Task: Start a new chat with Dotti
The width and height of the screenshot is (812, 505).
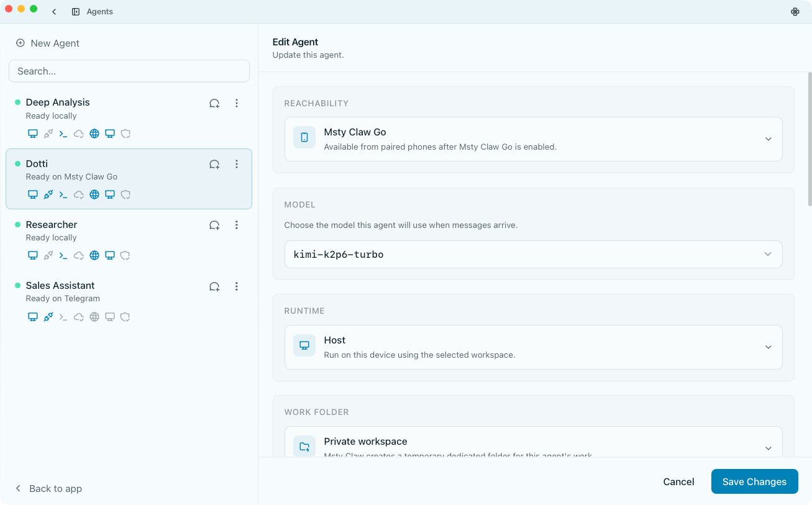Action: pos(214,165)
